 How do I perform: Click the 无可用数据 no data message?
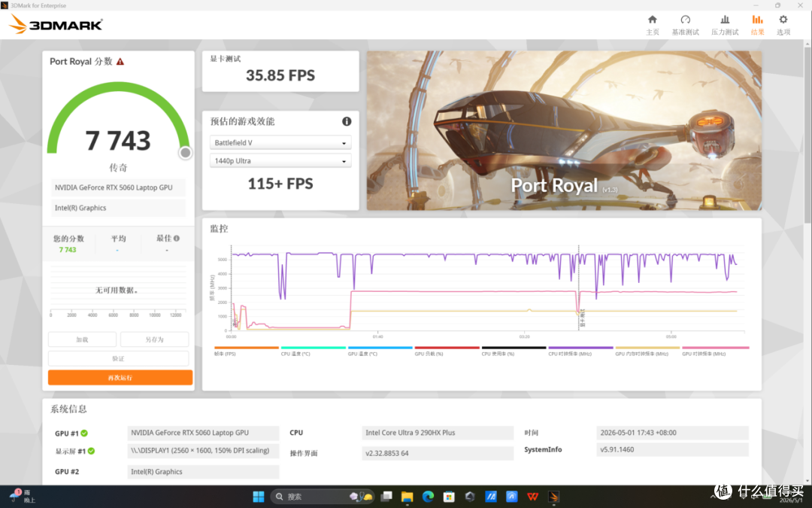coord(117,291)
